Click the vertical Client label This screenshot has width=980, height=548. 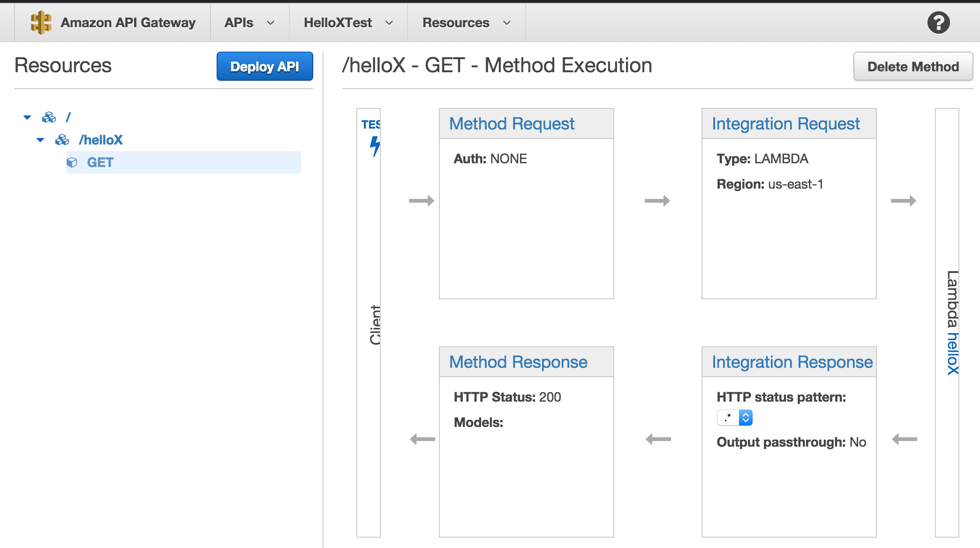pos(375,325)
